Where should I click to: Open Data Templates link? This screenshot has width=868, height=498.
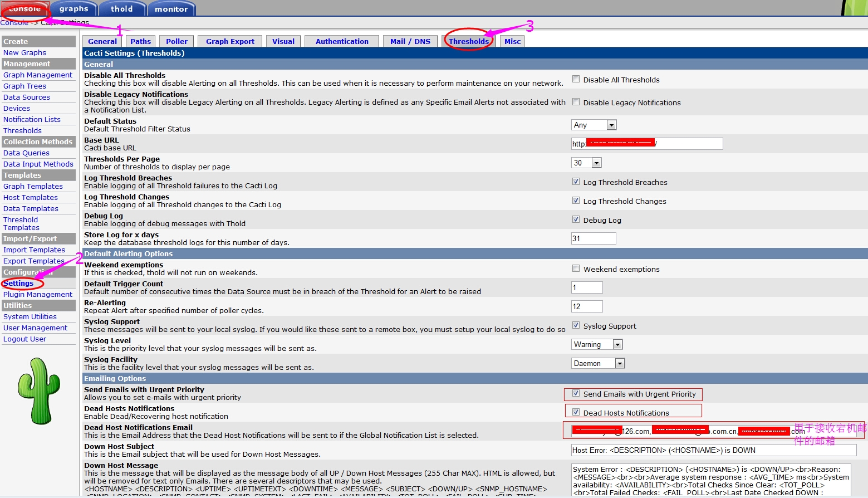pos(31,208)
